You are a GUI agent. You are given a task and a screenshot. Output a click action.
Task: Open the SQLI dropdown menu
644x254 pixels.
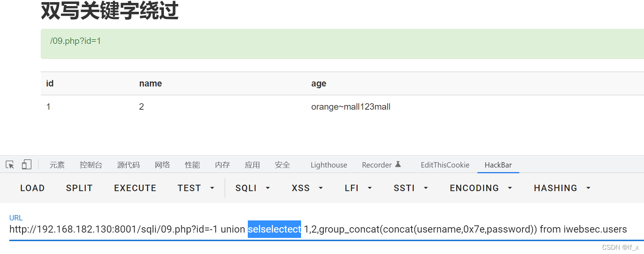(x=253, y=188)
